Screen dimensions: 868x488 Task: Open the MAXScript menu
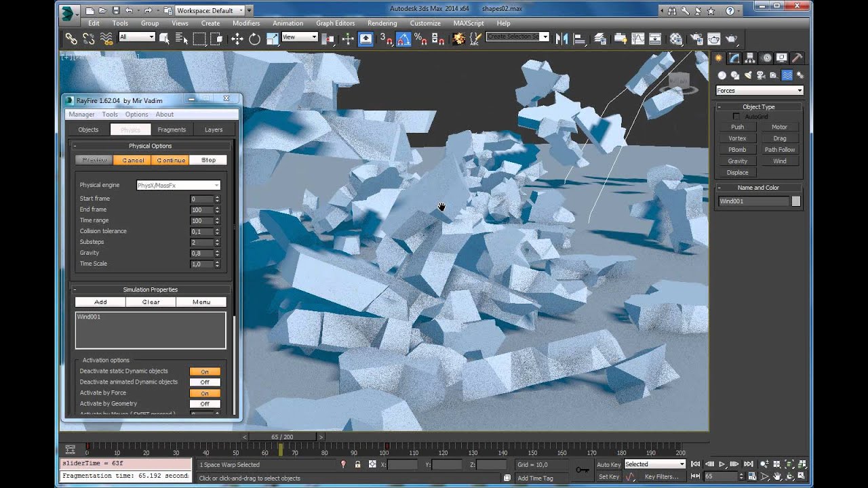click(x=469, y=23)
